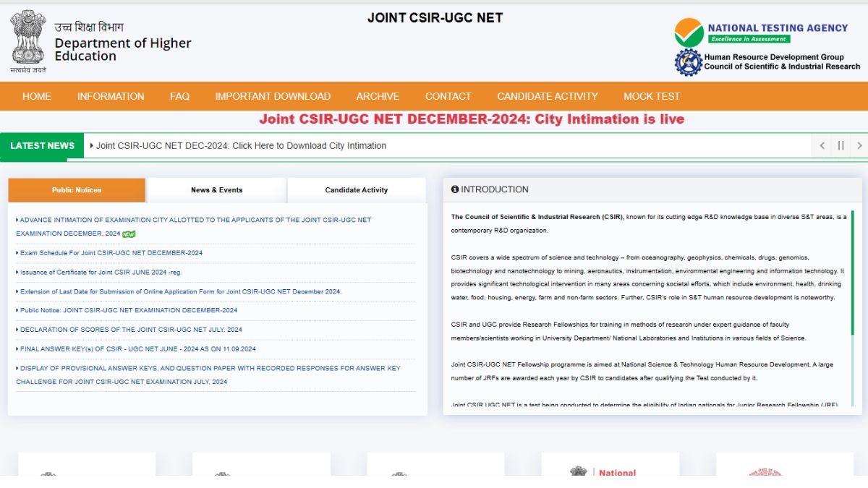Show previous latest news item
868x488 pixels.
[822, 145]
